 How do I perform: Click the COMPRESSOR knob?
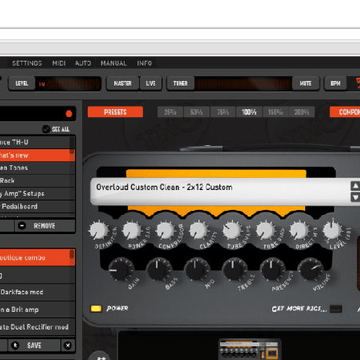click(x=165, y=231)
